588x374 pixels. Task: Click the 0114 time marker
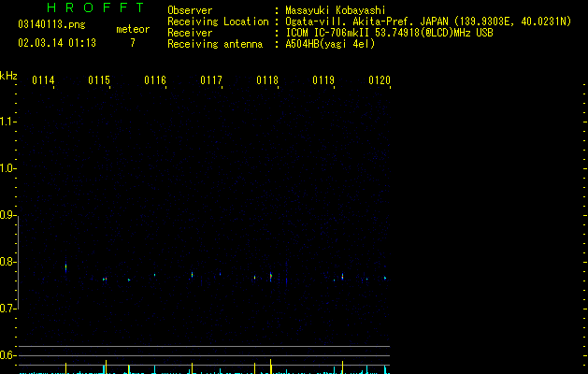[43, 80]
